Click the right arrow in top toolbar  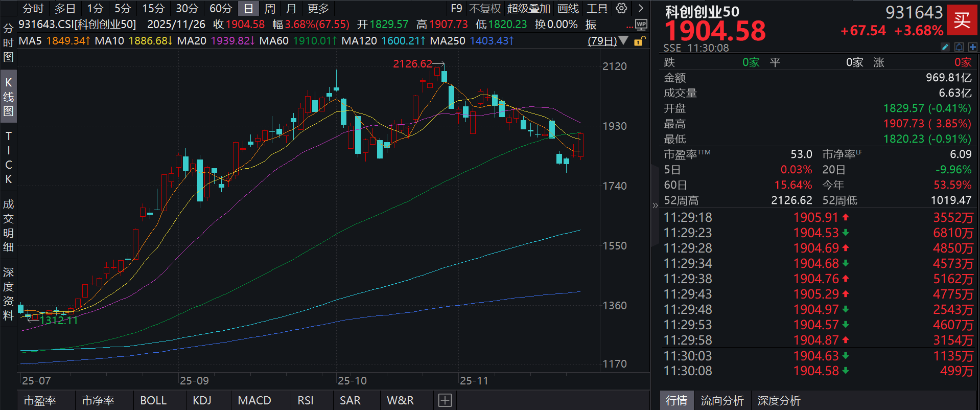(641, 8)
